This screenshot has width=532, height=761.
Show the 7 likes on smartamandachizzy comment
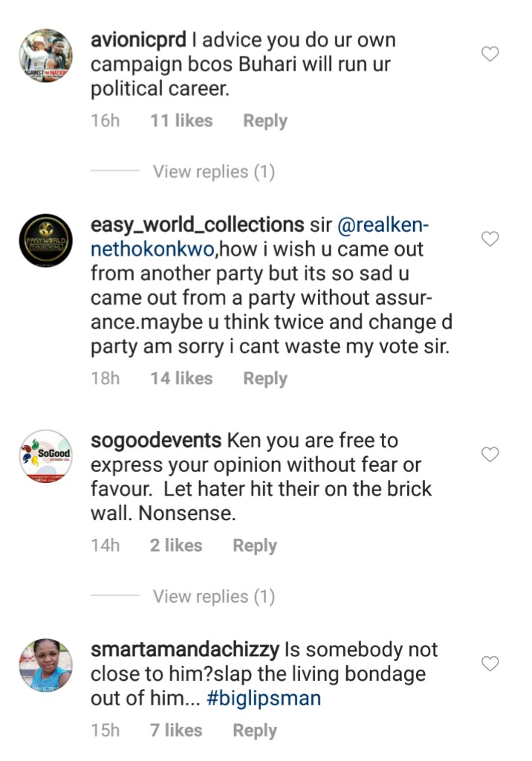click(175, 731)
